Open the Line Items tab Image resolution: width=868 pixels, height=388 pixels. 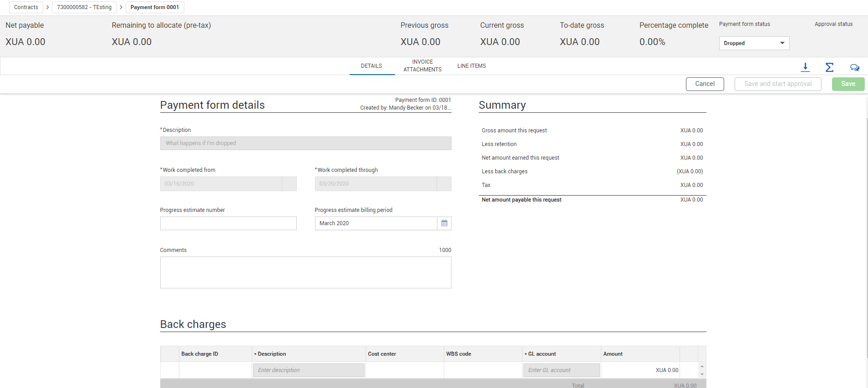(x=472, y=66)
